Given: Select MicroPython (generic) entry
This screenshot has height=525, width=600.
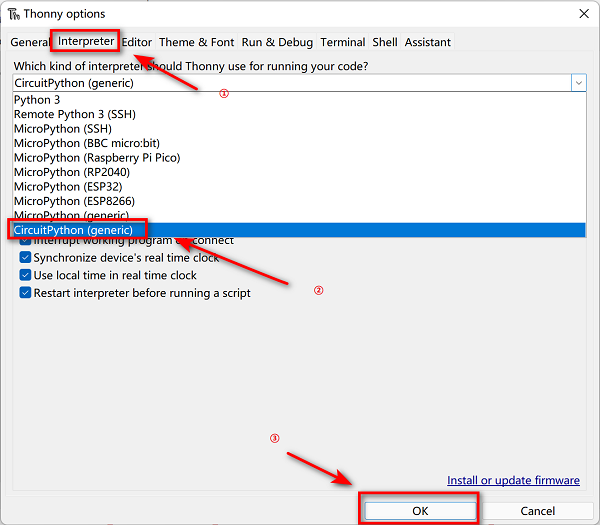Looking at the screenshot, I should pos(299,216).
